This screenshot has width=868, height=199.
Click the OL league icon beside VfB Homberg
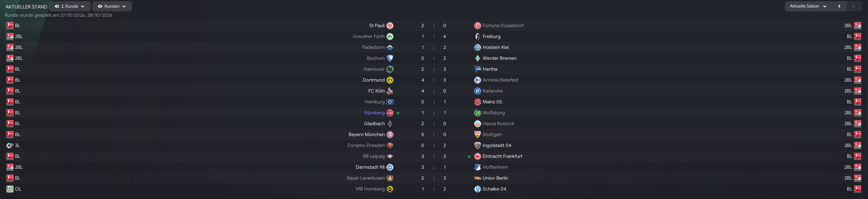tap(10, 189)
